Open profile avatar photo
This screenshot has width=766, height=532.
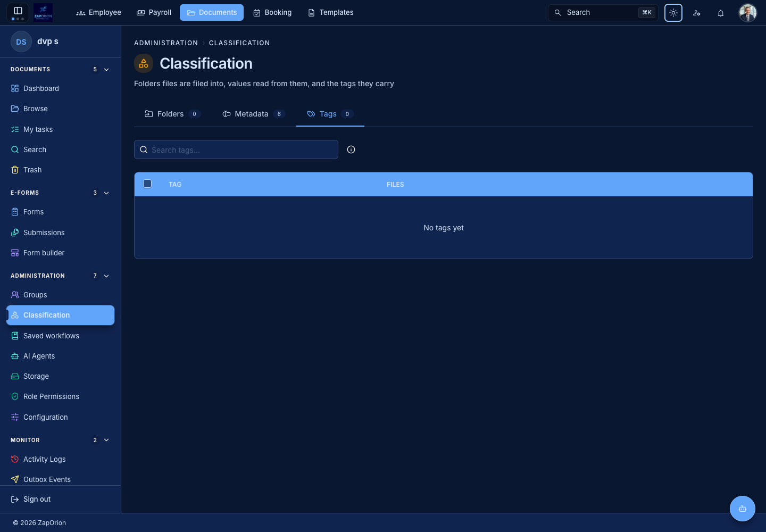(x=748, y=13)
